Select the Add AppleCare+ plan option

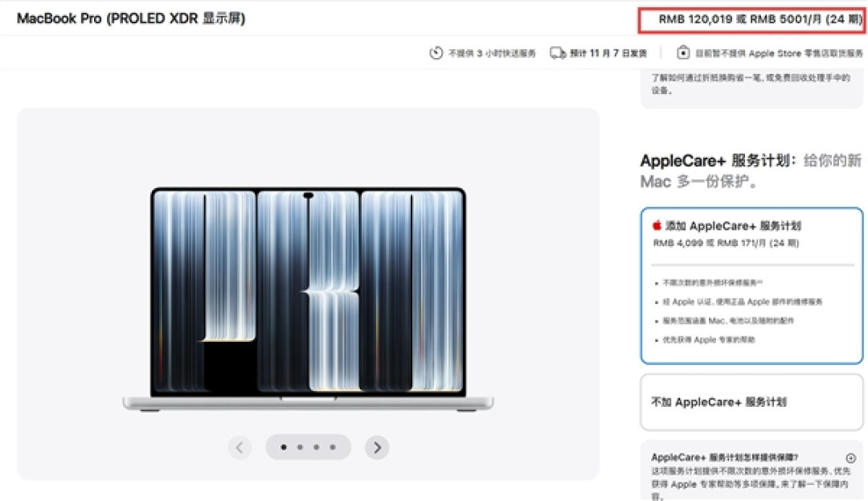click(751, 285)
